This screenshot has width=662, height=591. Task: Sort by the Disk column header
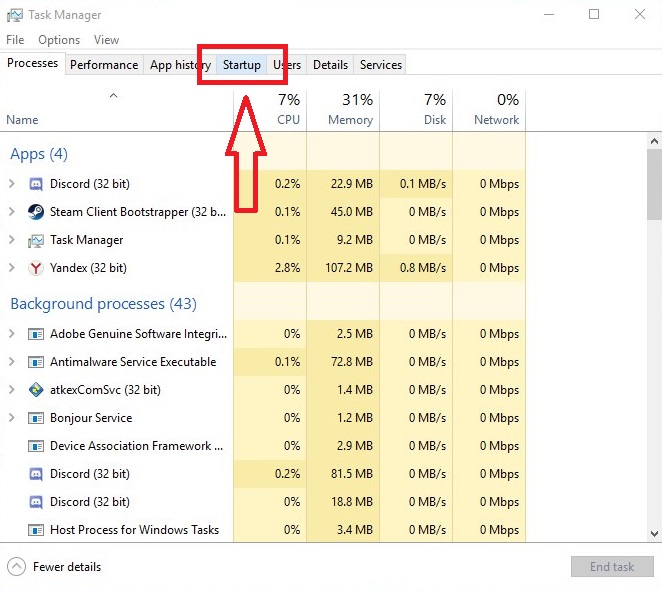point(416,110)
